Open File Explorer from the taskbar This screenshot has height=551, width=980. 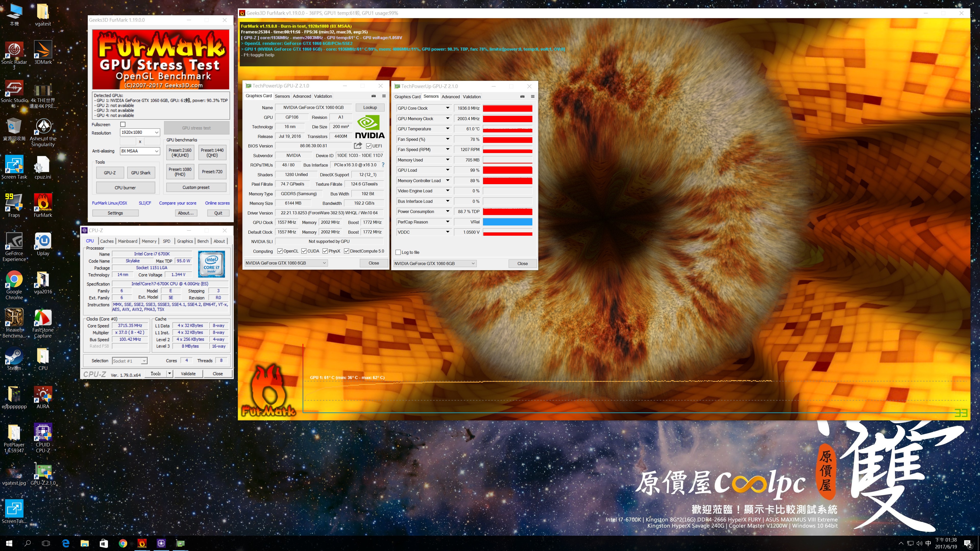point(84,543)
